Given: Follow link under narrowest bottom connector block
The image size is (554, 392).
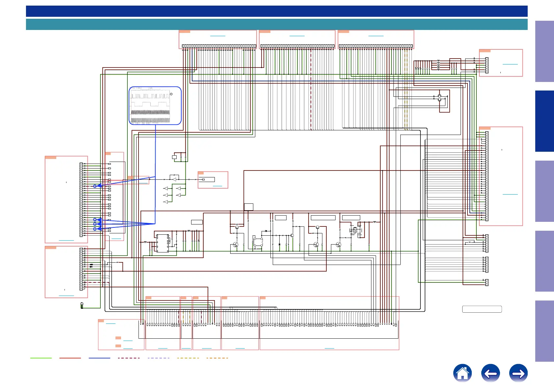Looking at the screenshot, I should point(186,348).
